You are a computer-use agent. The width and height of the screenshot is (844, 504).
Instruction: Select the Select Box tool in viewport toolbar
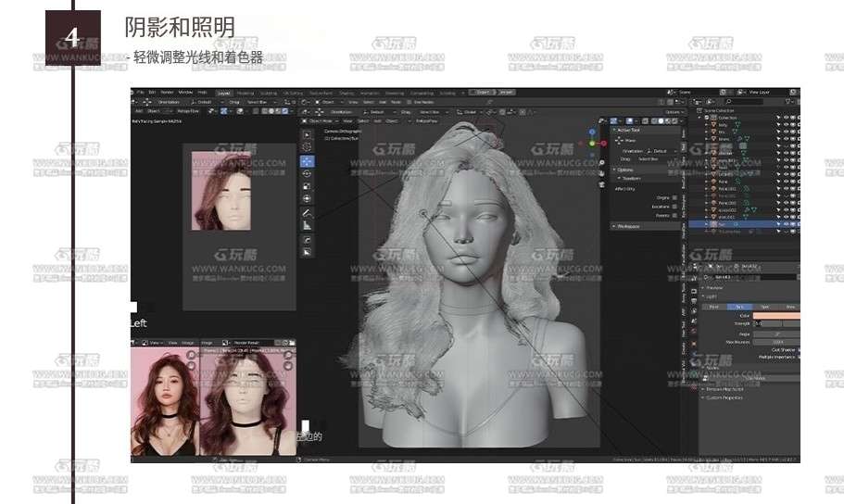click(307, 134)
